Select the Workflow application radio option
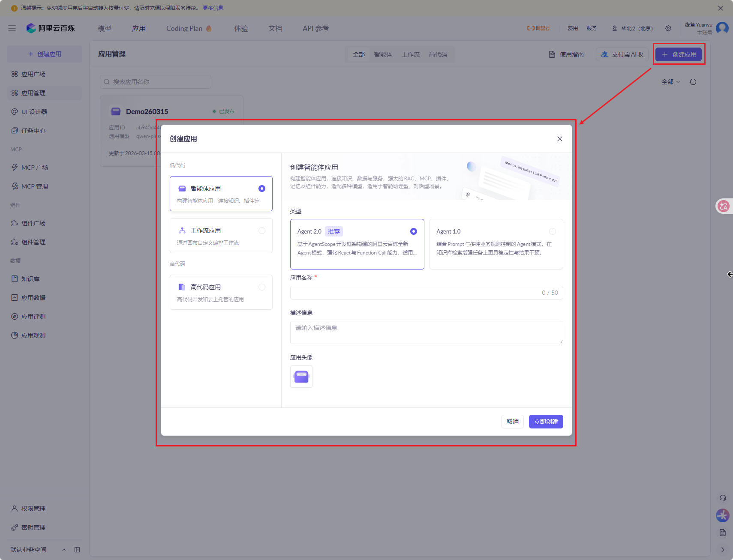The image size is (733, 560). point(261,231)
